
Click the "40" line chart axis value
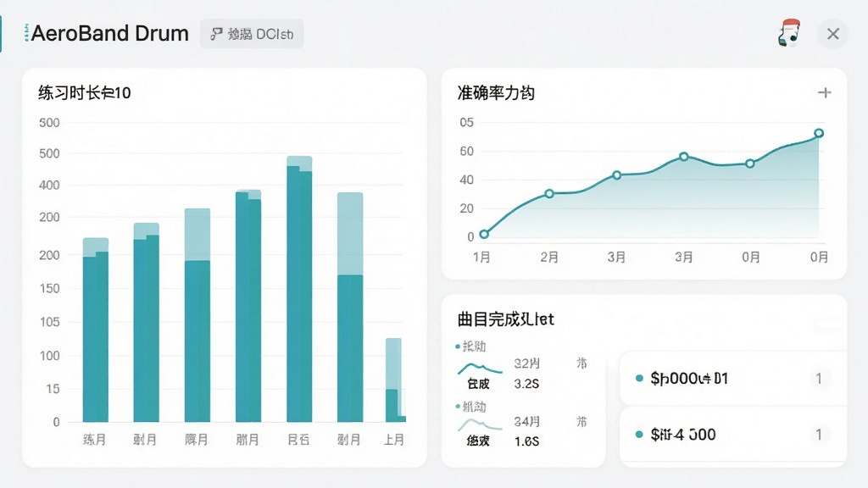(x=467, y=180)
